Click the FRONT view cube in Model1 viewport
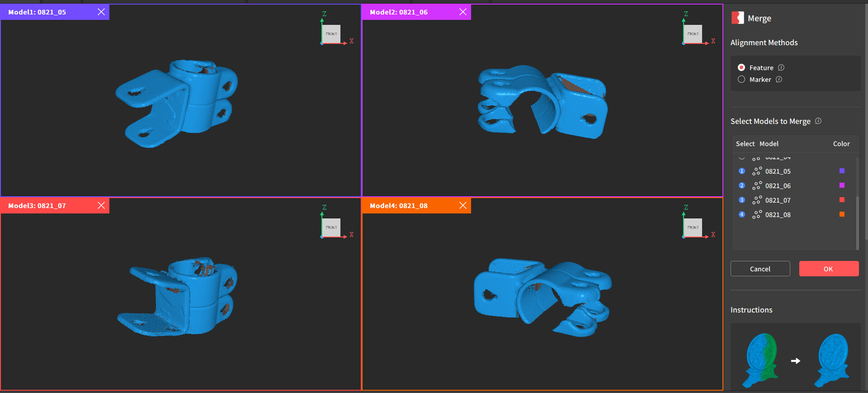 [x=331, y=34]
